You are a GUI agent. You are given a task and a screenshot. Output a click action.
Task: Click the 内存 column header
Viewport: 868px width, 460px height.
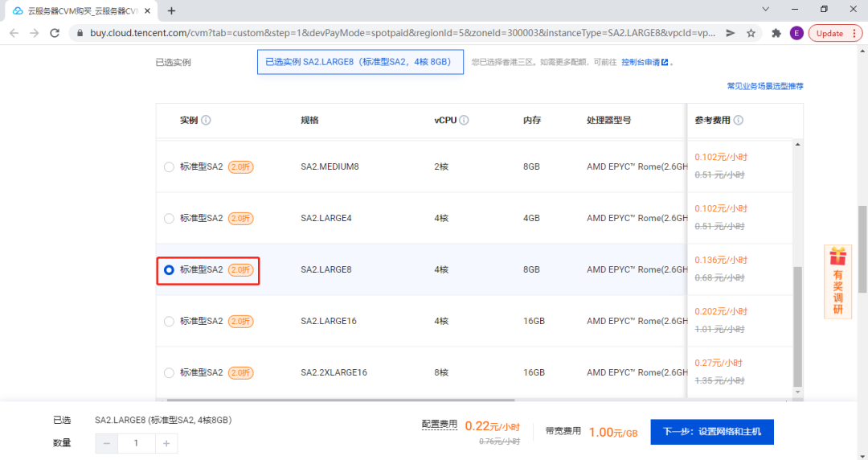click(532, 121)
